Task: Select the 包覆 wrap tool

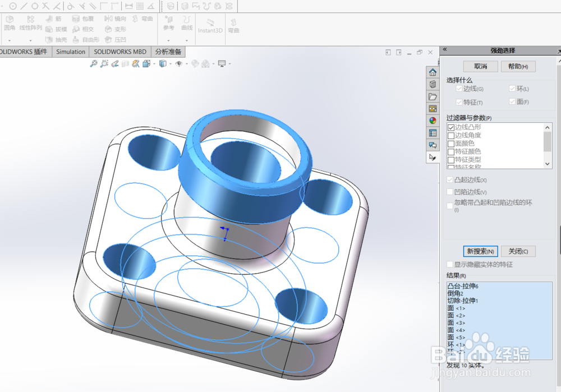Action: pos(83,19)
